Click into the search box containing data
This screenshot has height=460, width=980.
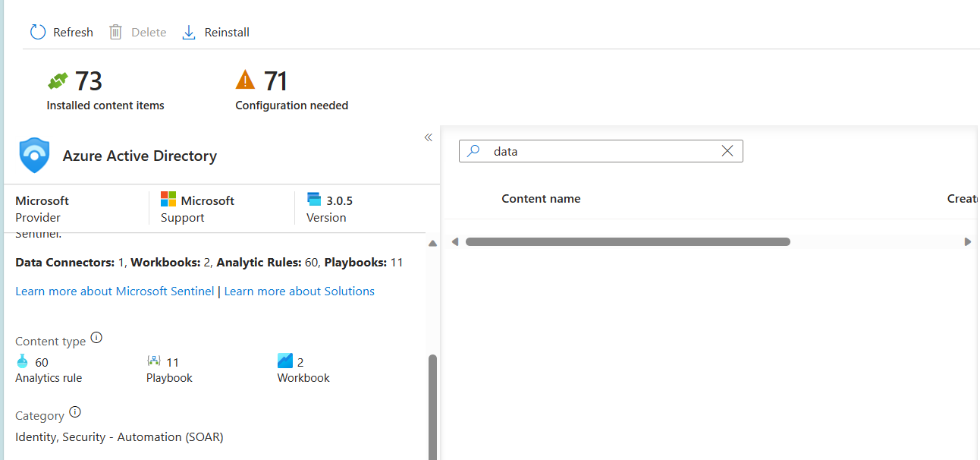601,151
